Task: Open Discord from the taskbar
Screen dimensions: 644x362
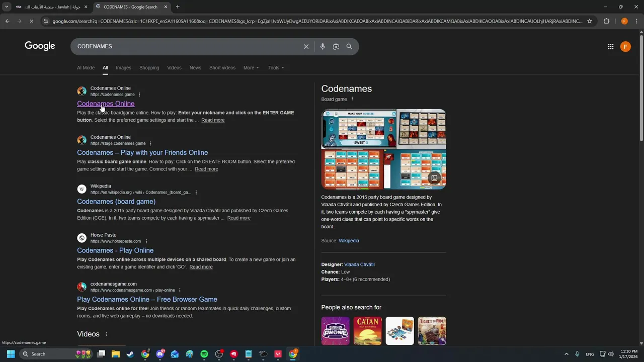Action: point(160,354)
